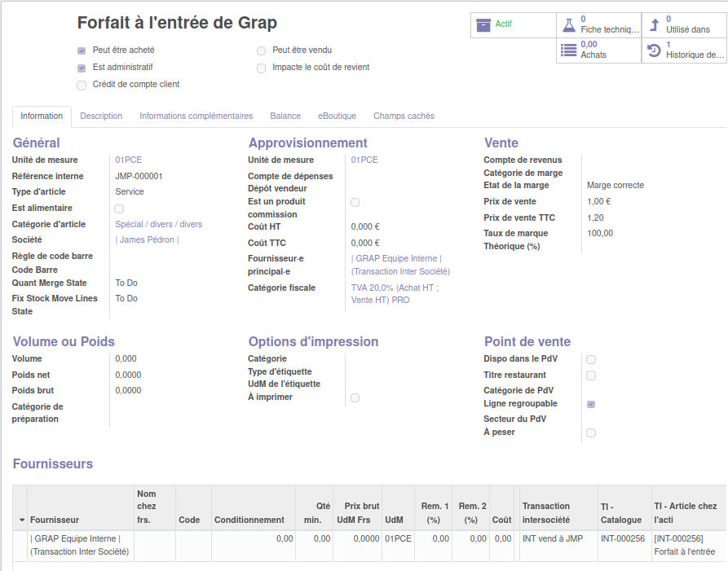
Task: Check the Dispo dans le PdV box
Action: 591,359
